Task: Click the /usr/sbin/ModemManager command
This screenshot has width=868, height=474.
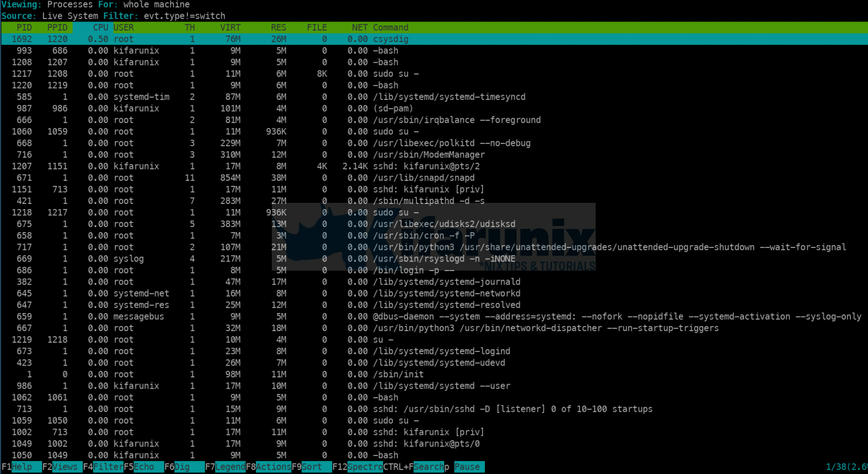Action: [x=429, y=154]
